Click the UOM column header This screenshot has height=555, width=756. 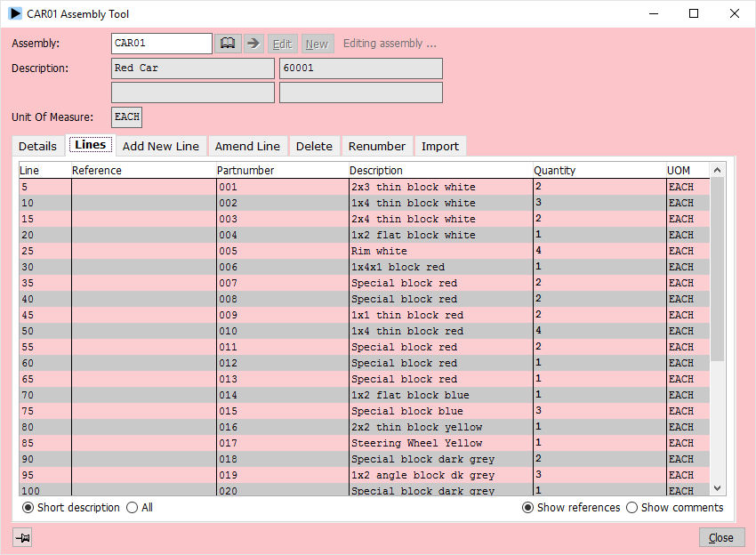[688, 170]
